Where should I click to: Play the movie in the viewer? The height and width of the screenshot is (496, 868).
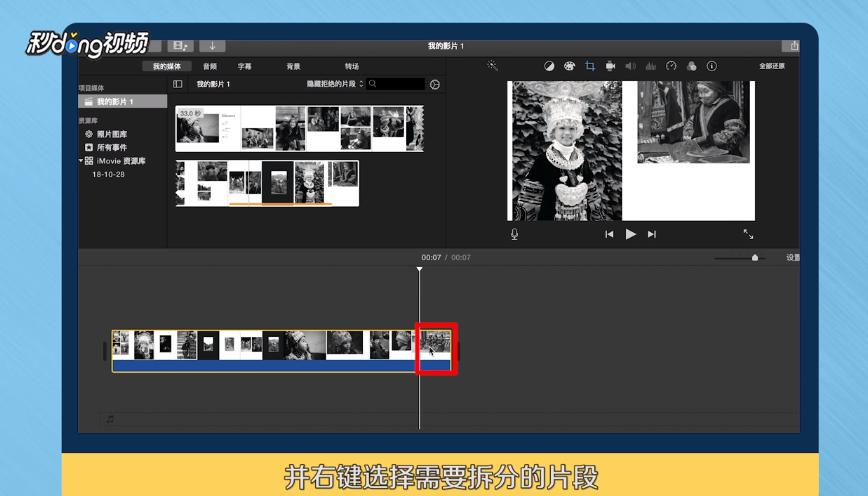tap(631, 234)
